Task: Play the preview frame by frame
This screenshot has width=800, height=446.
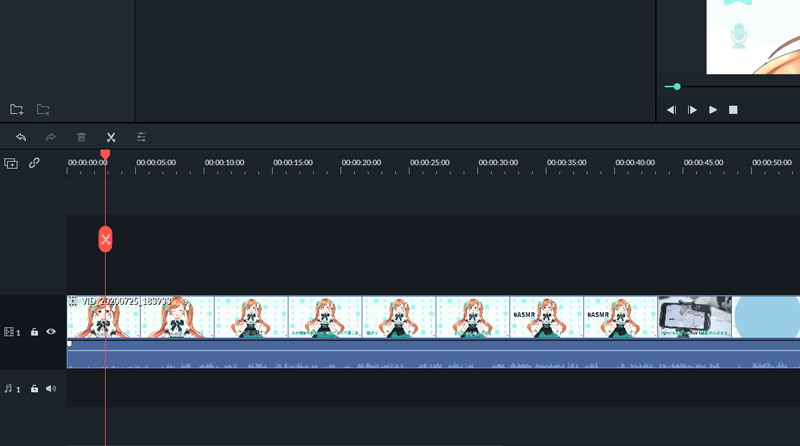Action: (692, 110)
